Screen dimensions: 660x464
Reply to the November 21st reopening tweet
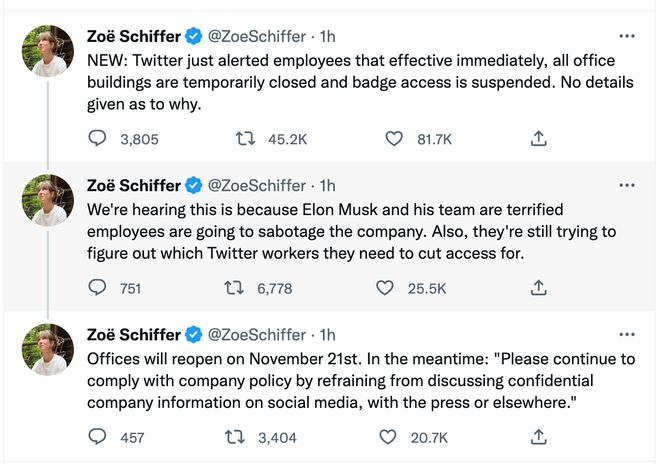98,437
